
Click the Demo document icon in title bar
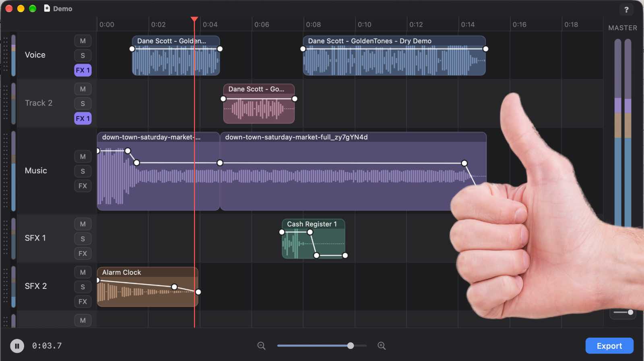tap(47, 8)
